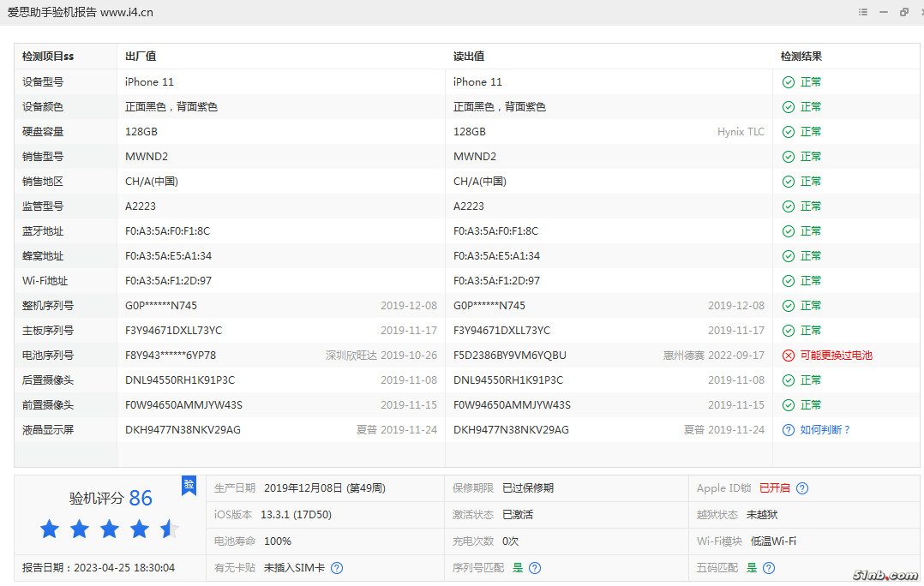Image resolution: width=924 pixels, height=586 pixels.
Task: Click the factory Wi-Fi地址 F0:A3:5A:F1:2D:97
Action: (x=168, y=281)
